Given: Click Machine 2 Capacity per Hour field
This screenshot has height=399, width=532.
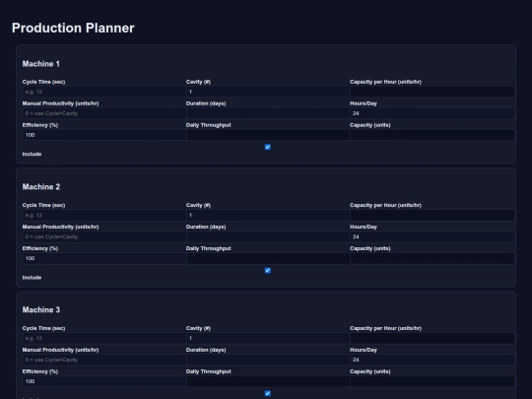Looking at the screenshot, I should (x=432, y=215).
